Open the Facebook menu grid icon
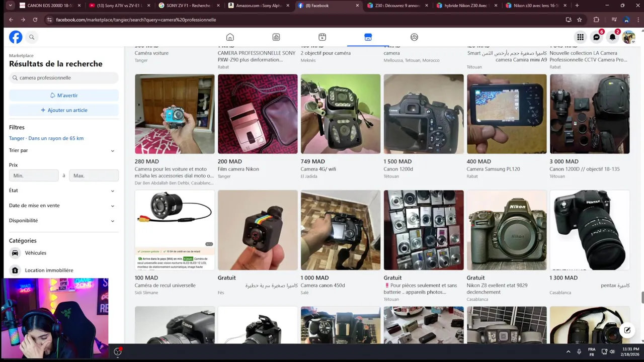The height and width of the screenshot is (362, 644). point(580,37)
